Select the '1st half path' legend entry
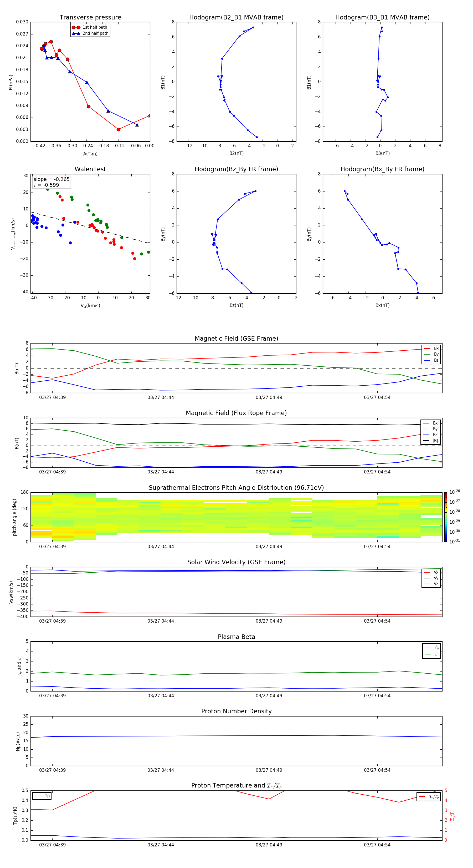473x868 pixels. coord(90,27)
